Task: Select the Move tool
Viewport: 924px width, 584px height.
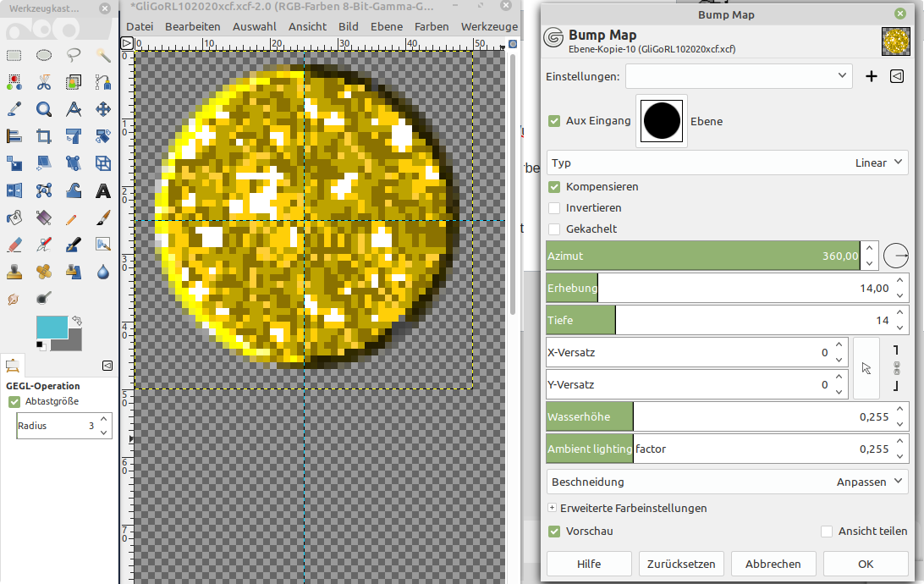Action: (103, 109)
